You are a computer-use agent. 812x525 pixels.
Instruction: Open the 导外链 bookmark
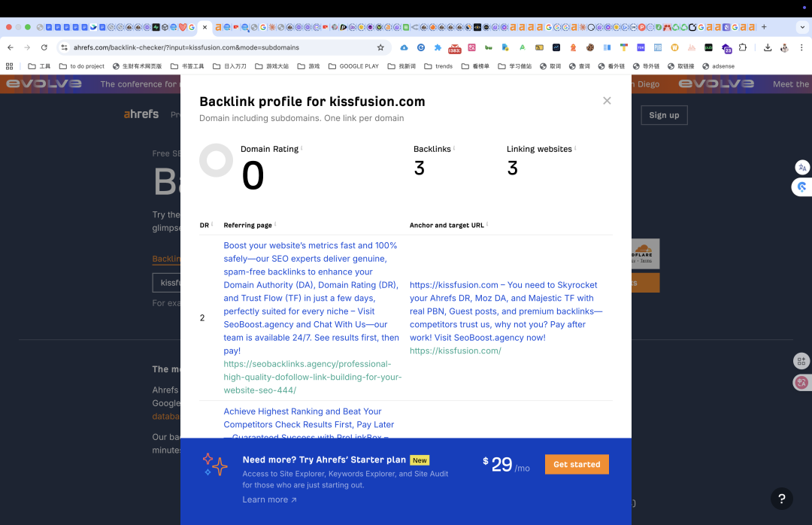coord(647,66)
